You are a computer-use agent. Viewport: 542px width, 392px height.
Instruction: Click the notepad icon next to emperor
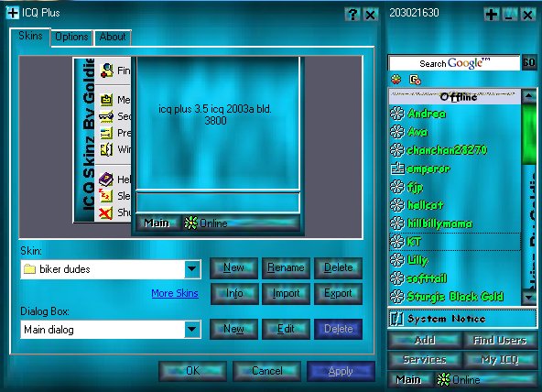pos(397,169)
